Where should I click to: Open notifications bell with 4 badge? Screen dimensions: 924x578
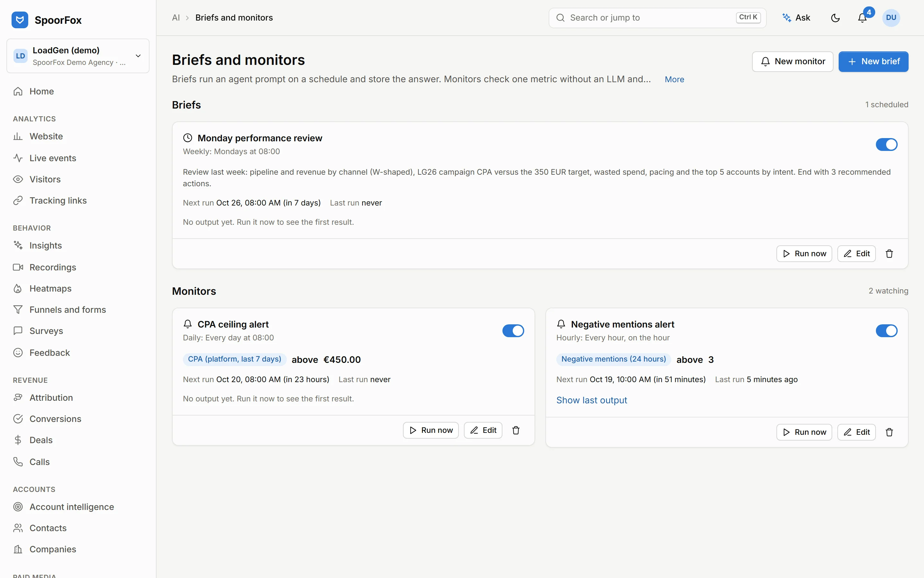tap(862, 18)
